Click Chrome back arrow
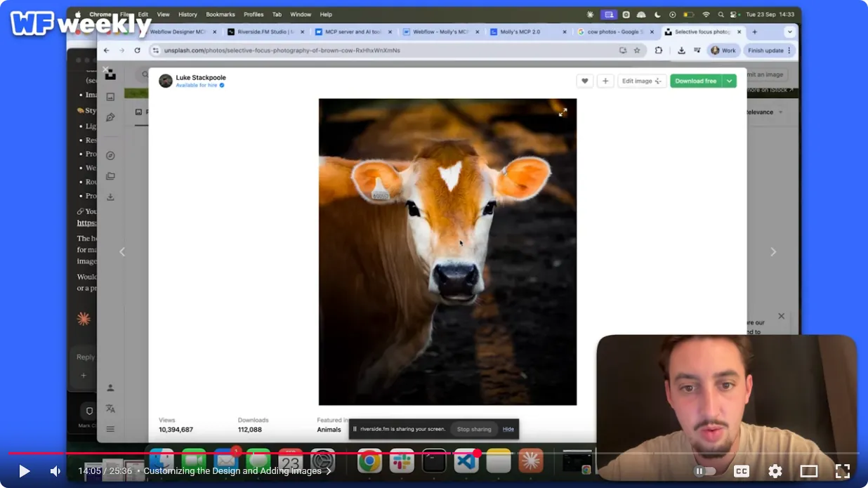Screen dimensions: 868x488 pos(107,51)
